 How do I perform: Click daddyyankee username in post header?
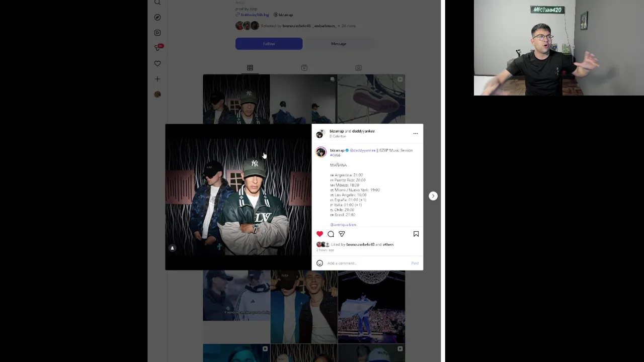[x=363, y=131]
